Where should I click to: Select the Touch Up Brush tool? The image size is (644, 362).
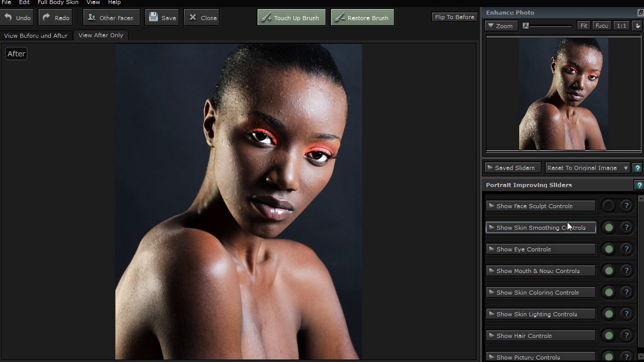(291, 18)
